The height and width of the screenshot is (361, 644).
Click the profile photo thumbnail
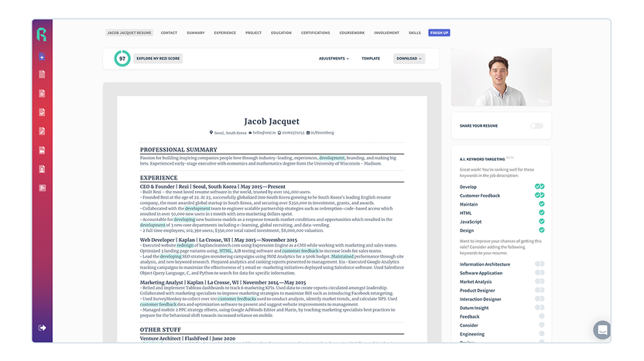[502, 77]
